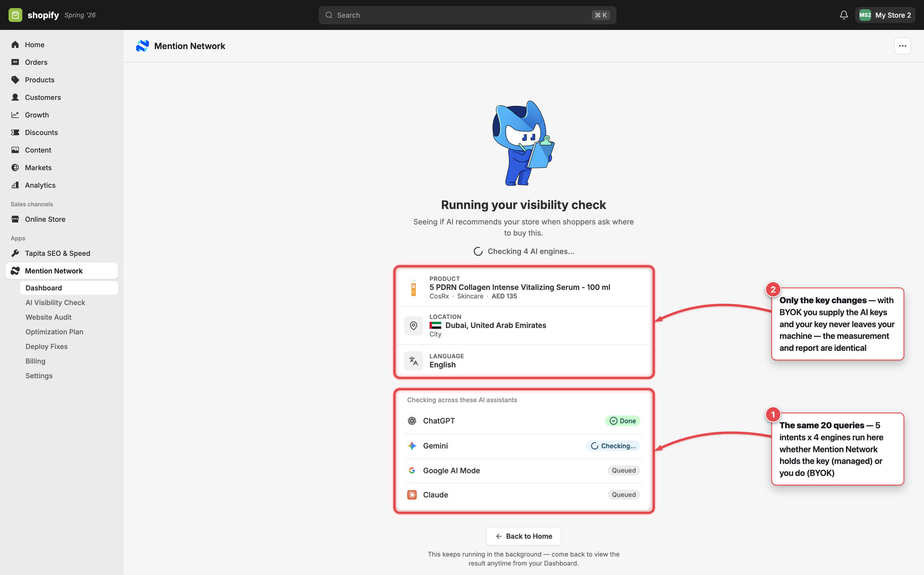
Task: Open Dashboard in Mention Network submenu
Action: pos(69,288)
